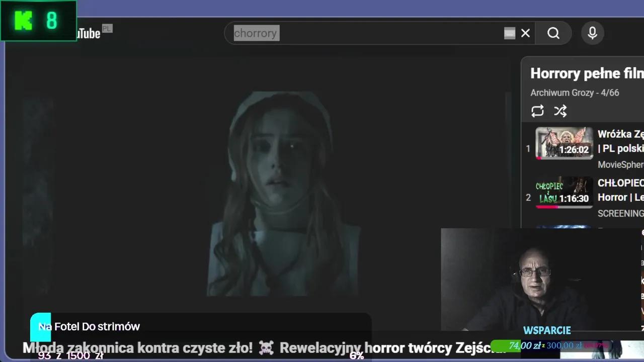Image resolution: width=644 pixels, height=362 pixels.
Task: Run the search with the magnifier button
Action: [553, 33]
